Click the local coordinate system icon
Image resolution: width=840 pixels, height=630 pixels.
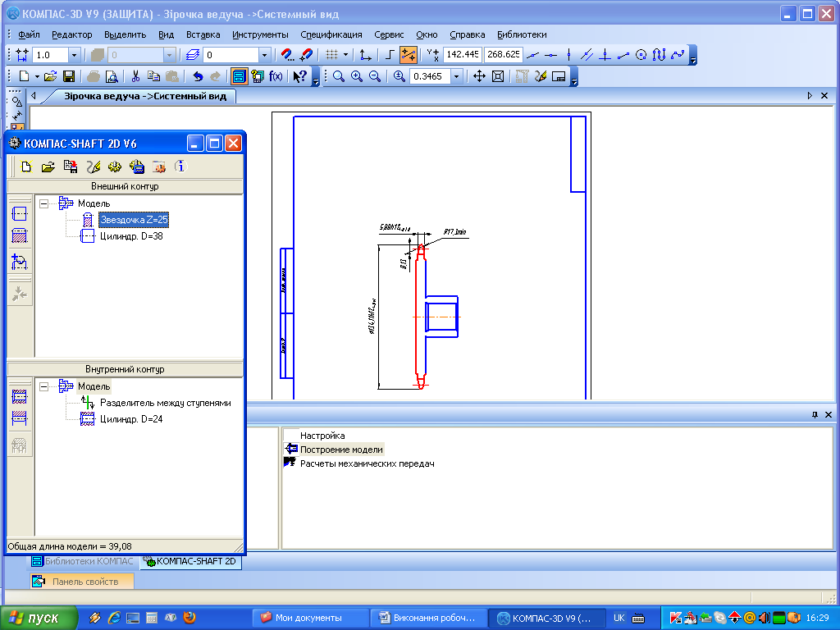(365, 55)
